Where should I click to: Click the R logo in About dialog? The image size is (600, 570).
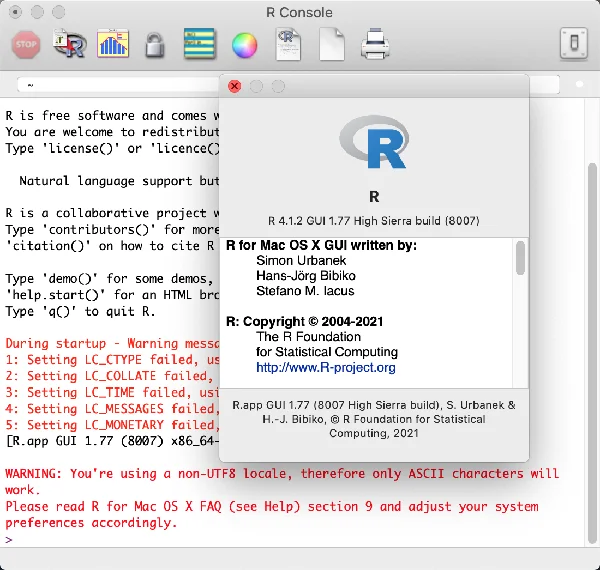(374, 142)
